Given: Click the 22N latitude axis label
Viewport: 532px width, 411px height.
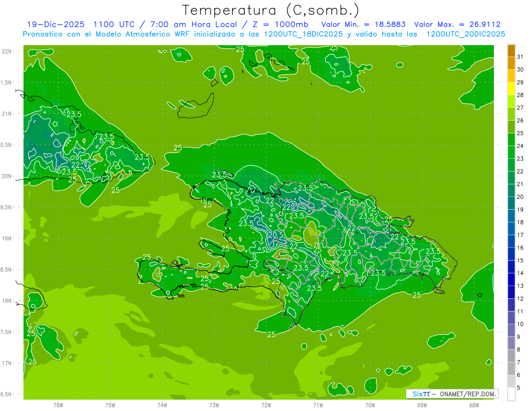Looking at the screenshot, I should click(8, 51).
